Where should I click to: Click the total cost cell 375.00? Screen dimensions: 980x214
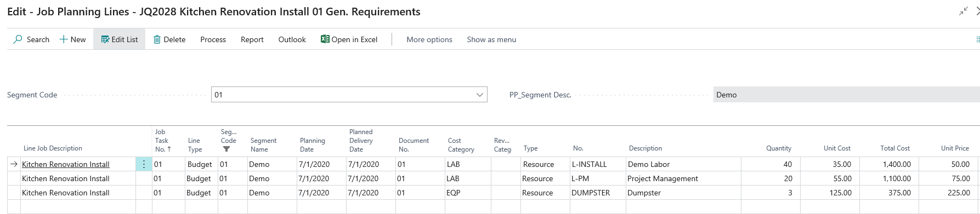coord(889,193)
